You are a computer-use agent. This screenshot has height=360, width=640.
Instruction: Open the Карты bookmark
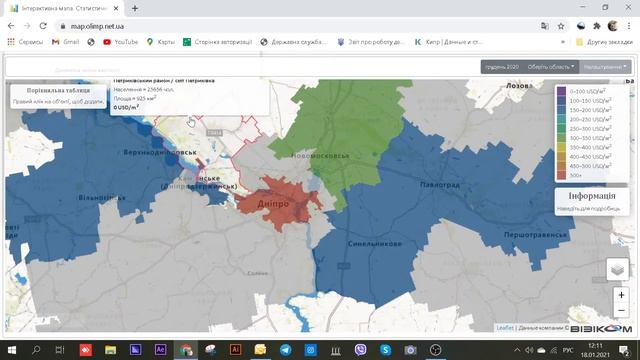click(161, 42)
